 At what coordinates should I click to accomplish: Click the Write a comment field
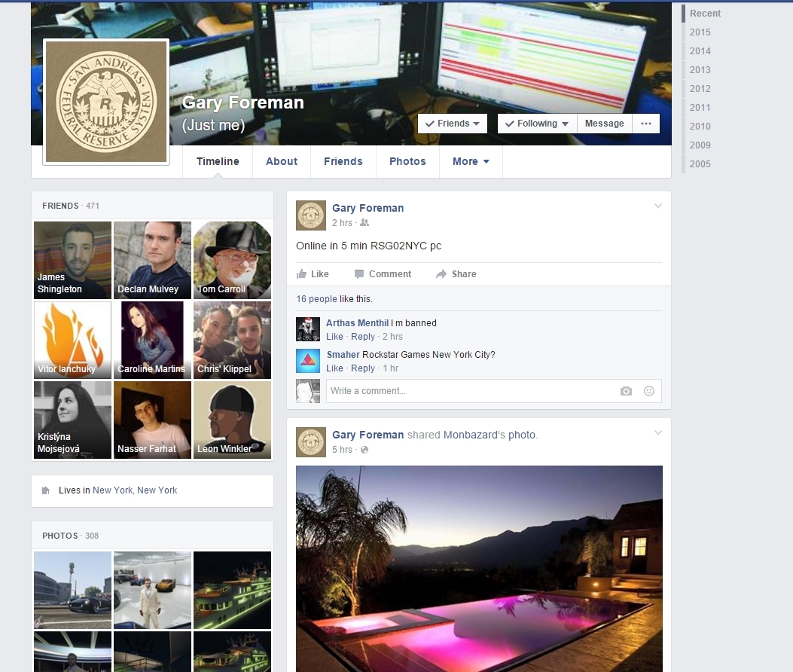(493, 391)
